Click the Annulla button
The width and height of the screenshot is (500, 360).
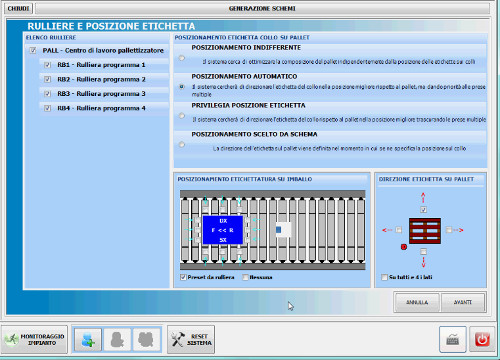click(x=417, y=302)
